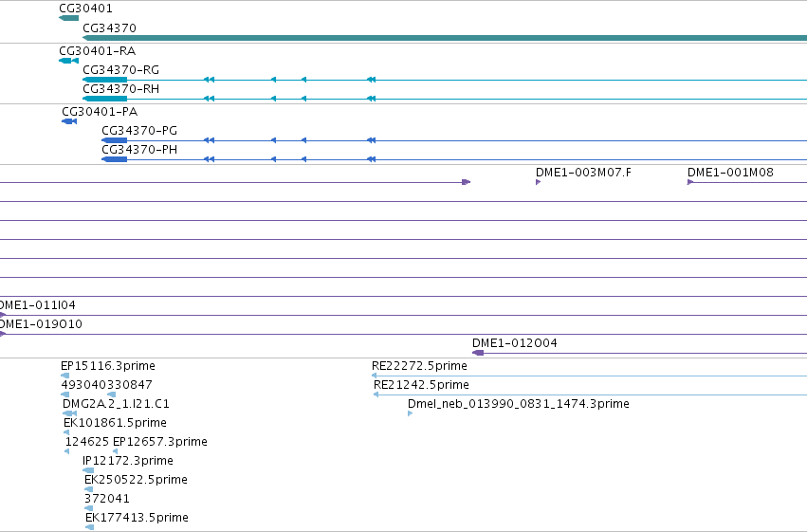Select the IP12172.3prime EST glyph

point(88,470)
